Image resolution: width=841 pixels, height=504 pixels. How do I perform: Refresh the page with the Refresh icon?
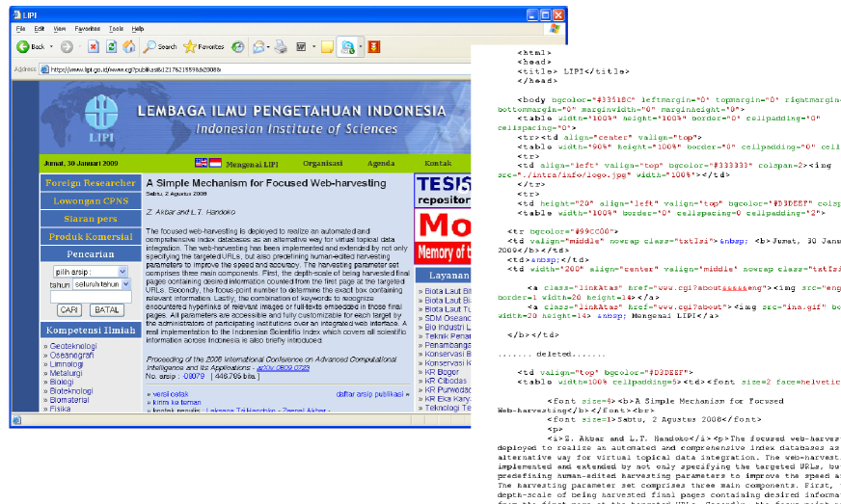(112, 46)
